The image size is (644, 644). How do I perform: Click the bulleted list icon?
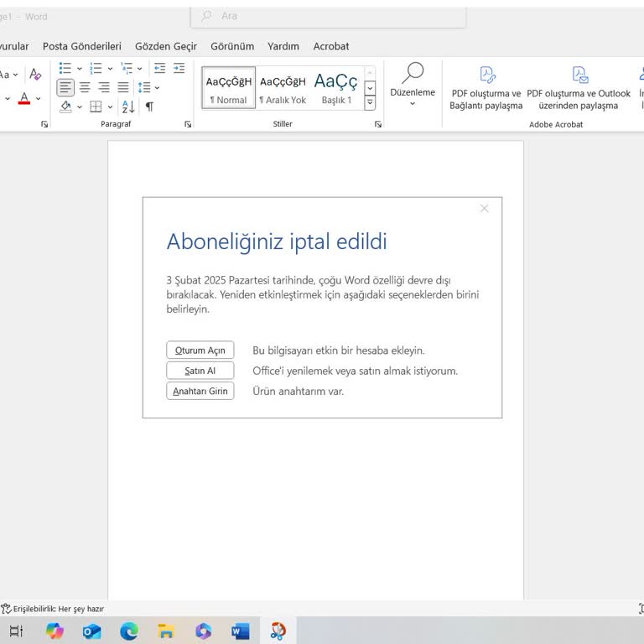(x=65, y=69)
